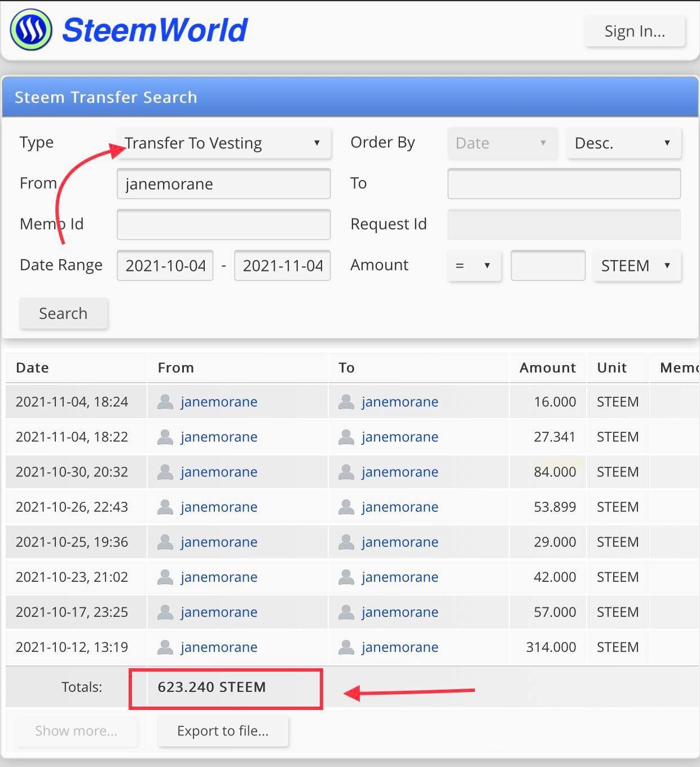This screenshot has width=700, height=767.
Task: Click To user avatar icon in 2021-10-12 row
Action: click(346, 647)
